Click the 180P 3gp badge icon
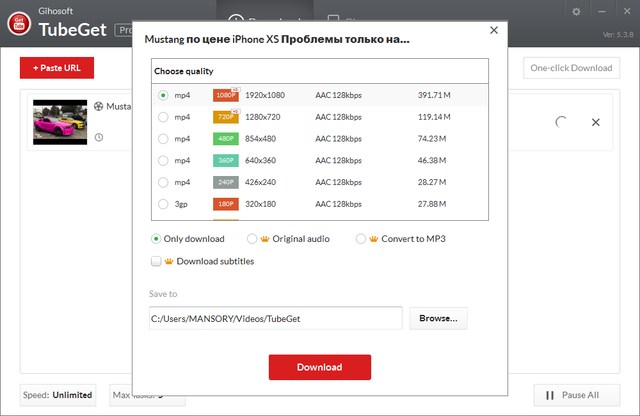This screenshot has width=640, height=416. tap(225, 205)
